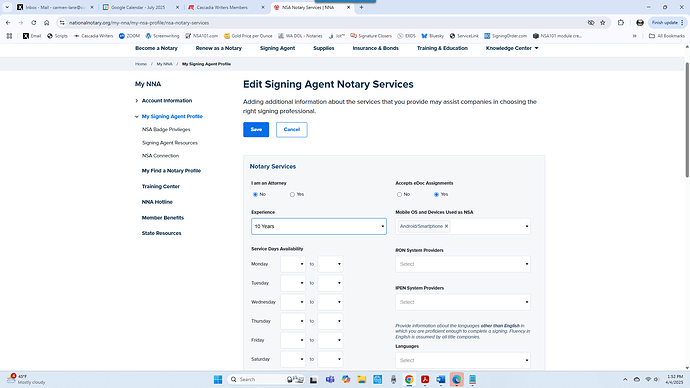The width and height of the screenshot is (690, 388).
Task: Open the Become a Notary menu
Action: tap(156, 48)
